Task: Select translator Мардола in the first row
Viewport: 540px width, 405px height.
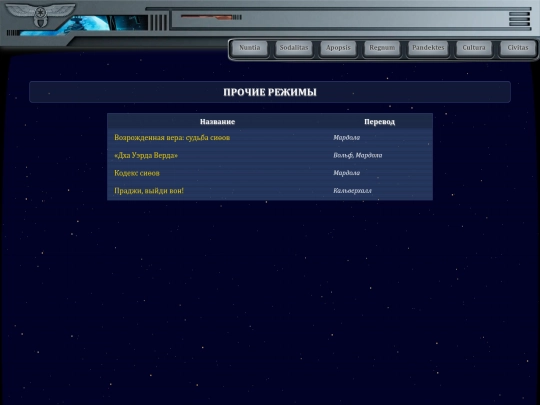Action: tap(346, 137)
